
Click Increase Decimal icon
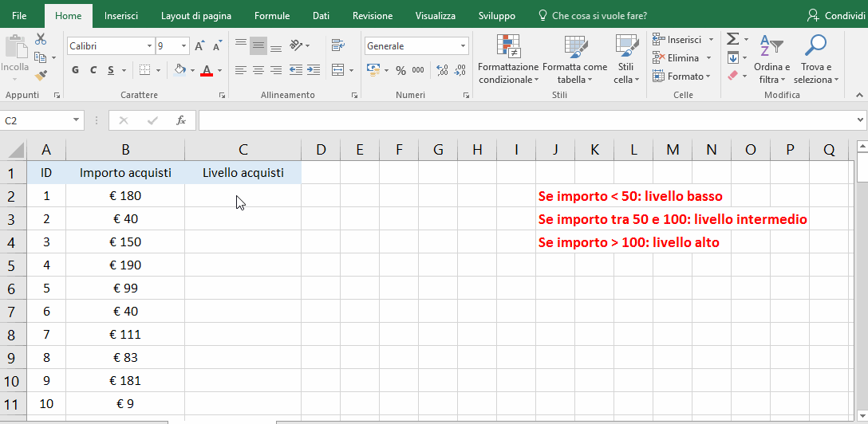(x=442, y=70)
